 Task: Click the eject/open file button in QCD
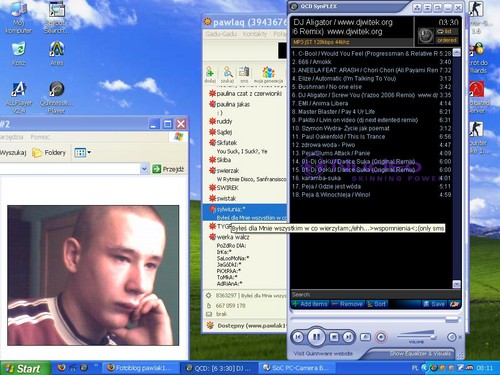click(366, 337)
